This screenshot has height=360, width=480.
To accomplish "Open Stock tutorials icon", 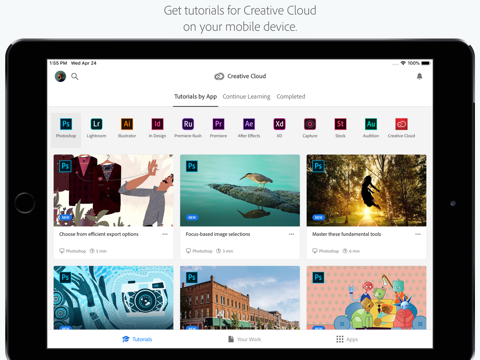I will tap(340, 124).
